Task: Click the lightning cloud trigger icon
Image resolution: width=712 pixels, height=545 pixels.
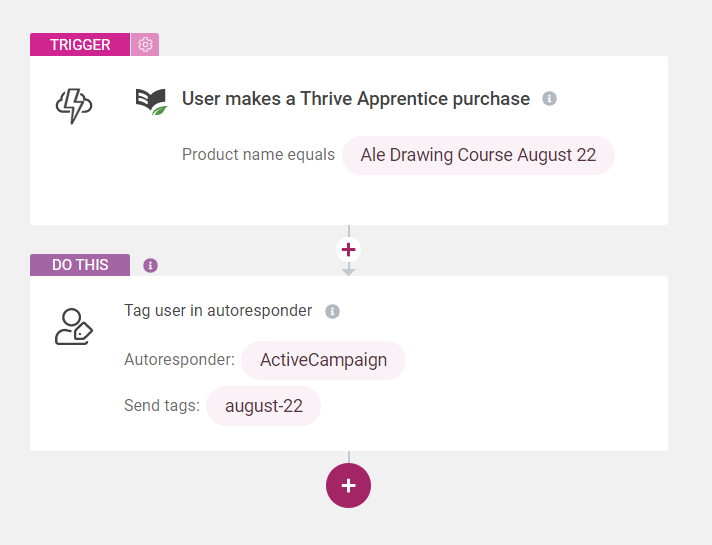Action: pos(74,105)
